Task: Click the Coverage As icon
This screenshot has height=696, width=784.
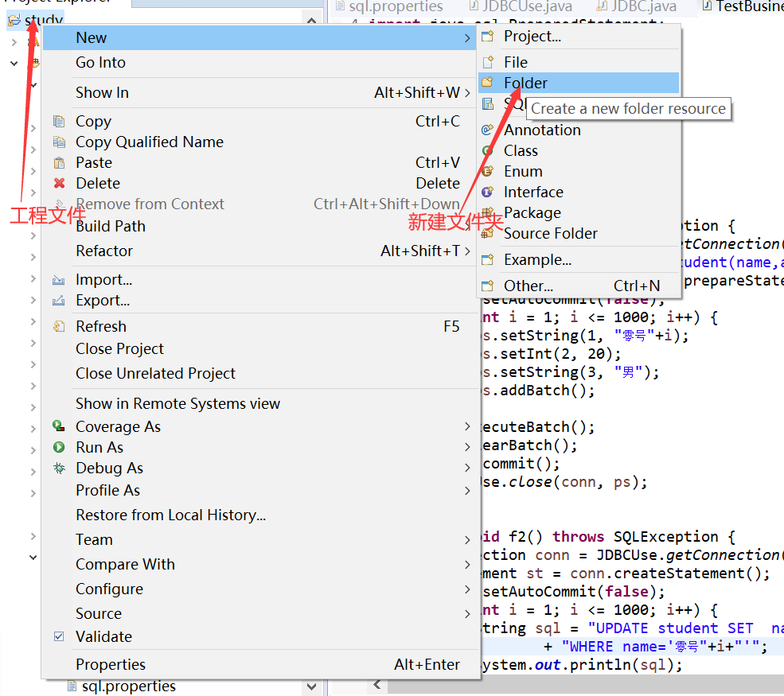Action: coord(58,426)
